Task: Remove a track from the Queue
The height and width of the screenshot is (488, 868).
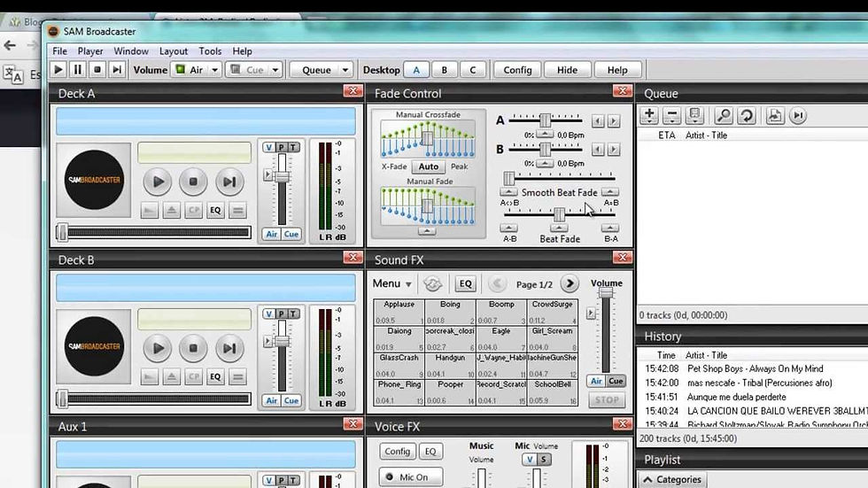Action: pos(671,116)
